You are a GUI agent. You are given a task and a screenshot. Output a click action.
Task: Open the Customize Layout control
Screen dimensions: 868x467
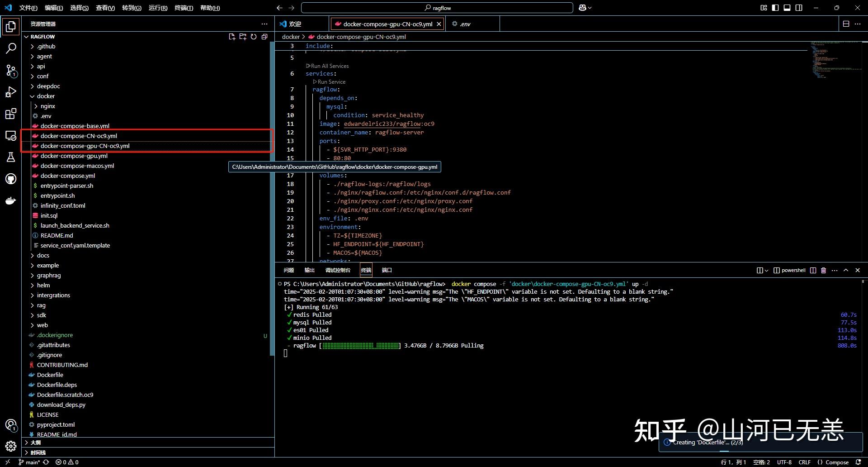pyautogui.click(x=764, y=8)
